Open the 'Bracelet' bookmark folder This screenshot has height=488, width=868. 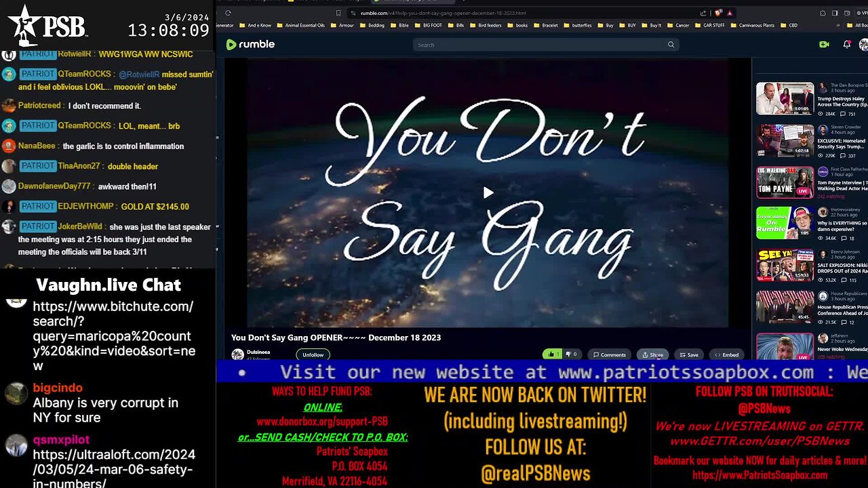[x=546, y=25]
